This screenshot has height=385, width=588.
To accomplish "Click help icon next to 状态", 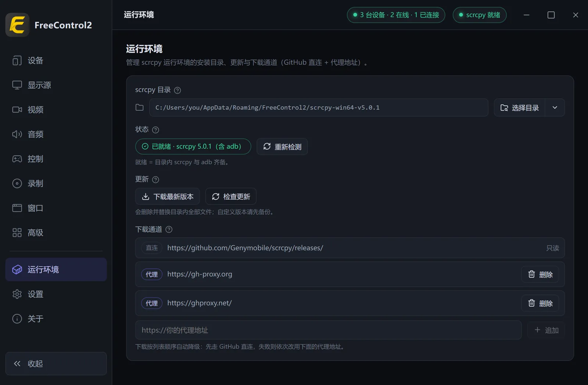I will tap(155, 130).
